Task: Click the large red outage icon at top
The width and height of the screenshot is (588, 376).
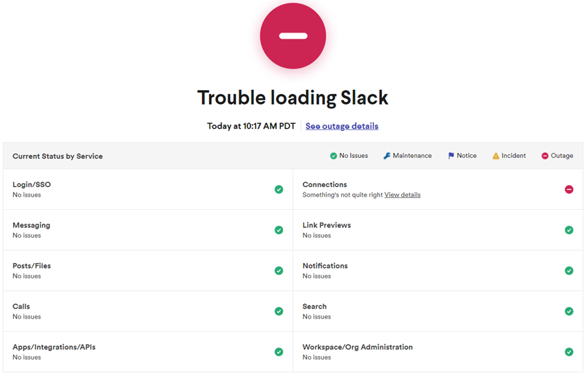Action: click(293, 36)
